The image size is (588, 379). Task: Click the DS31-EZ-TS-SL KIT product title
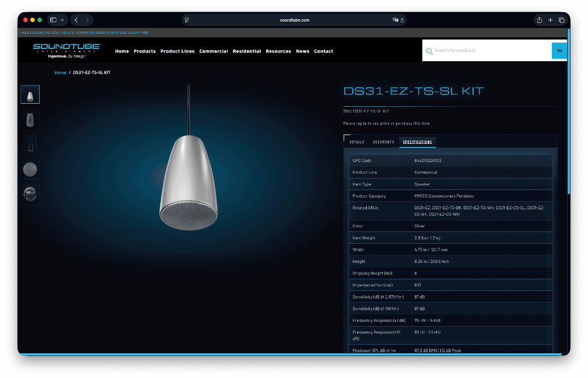[413, 91]
